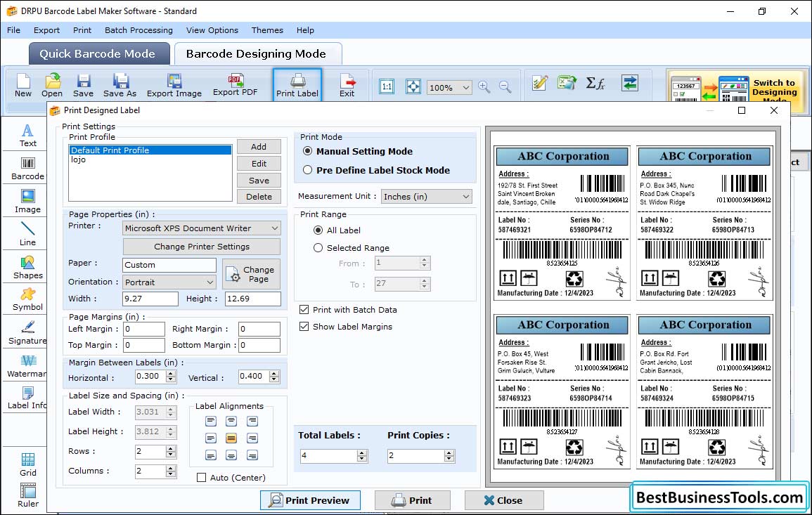
Task: Select Pre Define Label Stock Mode
Action: pos(308,170)
